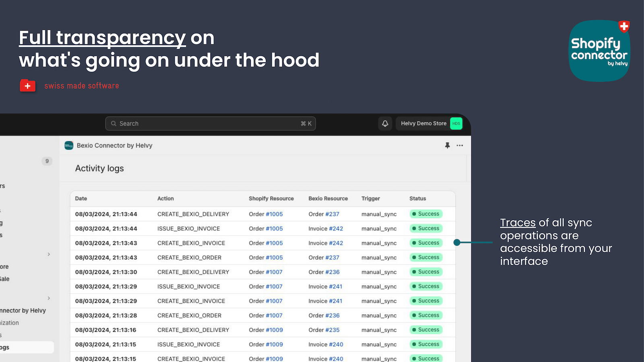The height and width of the screenshot is (362, 644).
Task: Click Success badge in 21:13:30 row
Action: click(426, 272)
